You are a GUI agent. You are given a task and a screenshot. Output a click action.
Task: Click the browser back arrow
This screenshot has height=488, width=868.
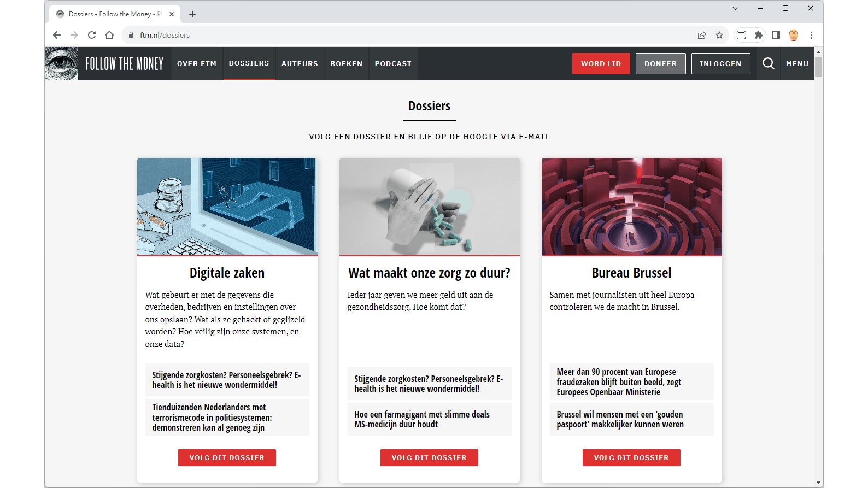tap(57, 35)
